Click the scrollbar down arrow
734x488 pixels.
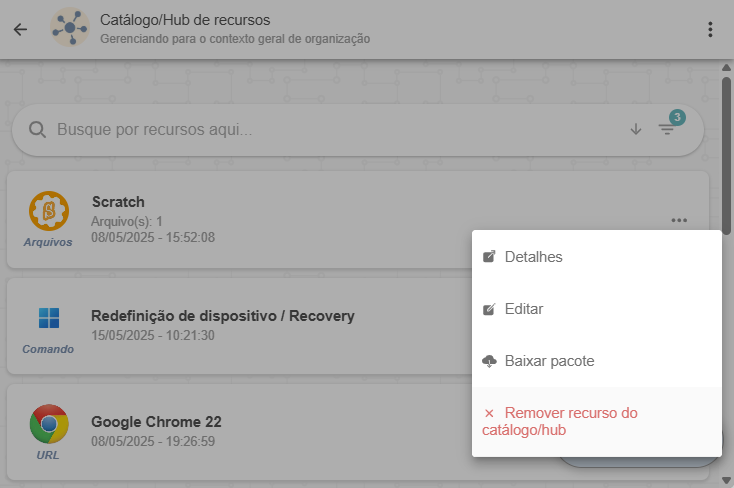click(x=726, y=480)
